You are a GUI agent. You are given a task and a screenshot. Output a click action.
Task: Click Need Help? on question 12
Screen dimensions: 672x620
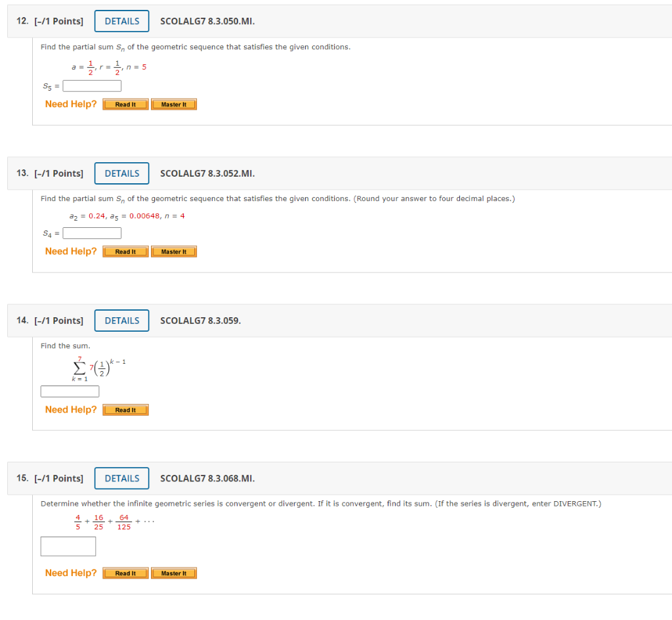pyautogui.click(x=70, y=104)
